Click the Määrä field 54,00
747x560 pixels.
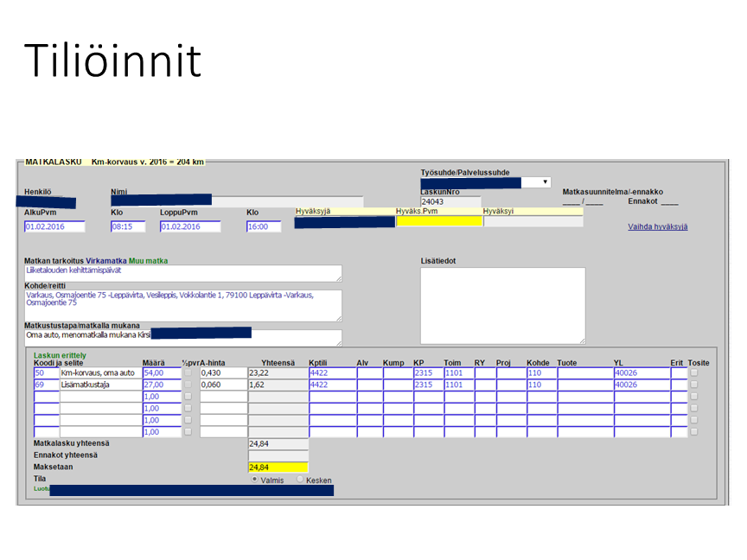pyautogui.click(x=162, y=372)
